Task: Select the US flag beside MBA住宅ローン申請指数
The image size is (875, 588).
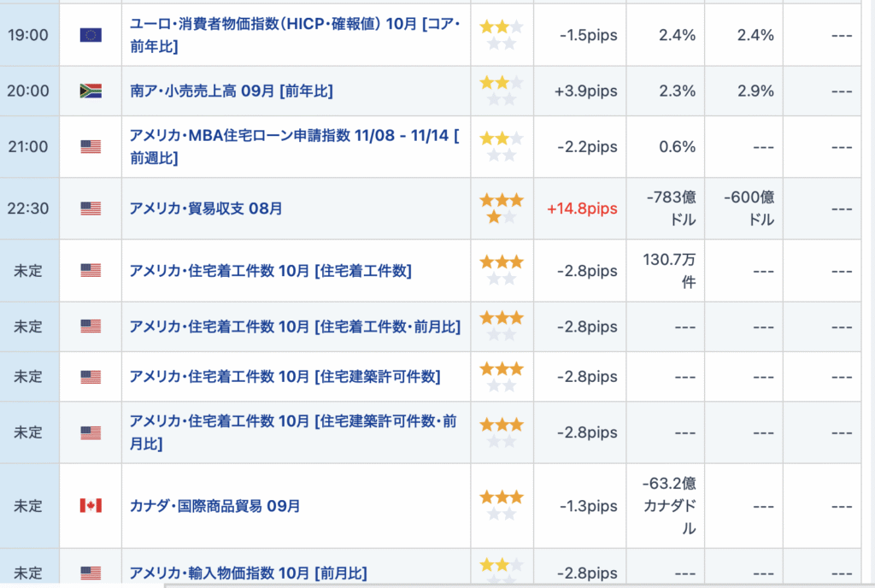Action: tap(91, 146)
